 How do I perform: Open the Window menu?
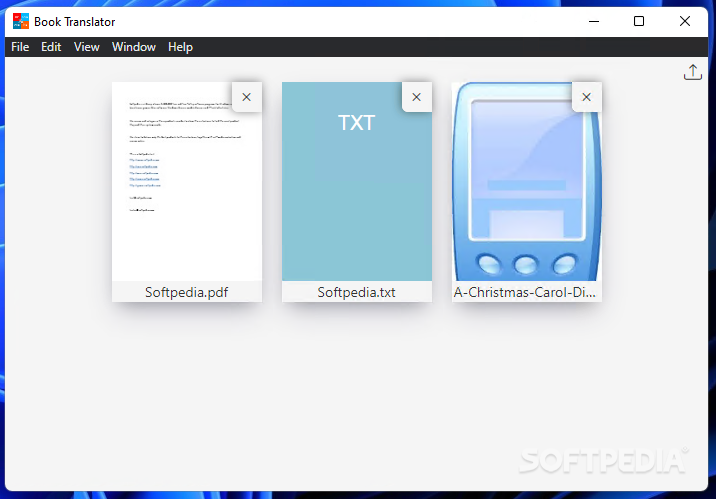[134, 47]
